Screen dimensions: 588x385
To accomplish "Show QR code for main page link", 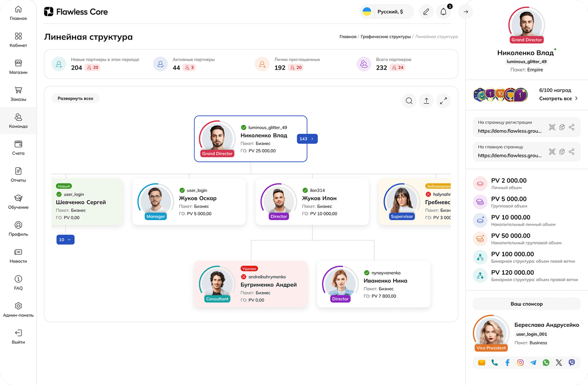I will click(x=552, y=151).
